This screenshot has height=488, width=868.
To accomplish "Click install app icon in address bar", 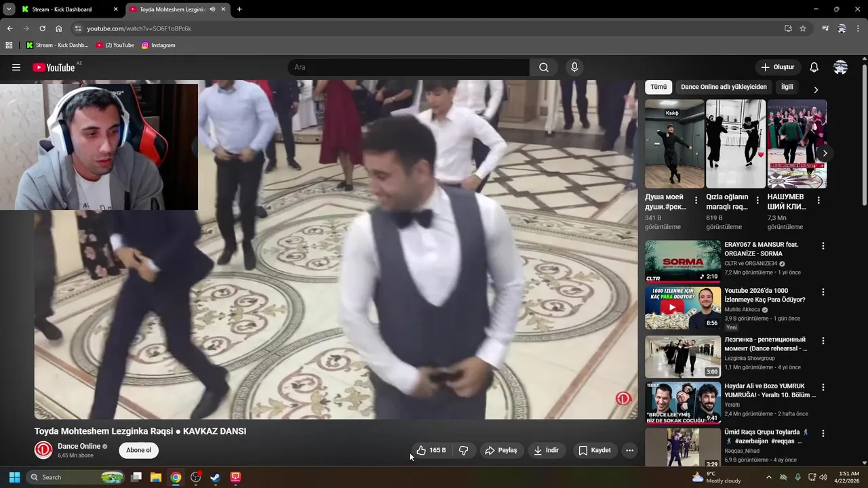I will (788, 28).
